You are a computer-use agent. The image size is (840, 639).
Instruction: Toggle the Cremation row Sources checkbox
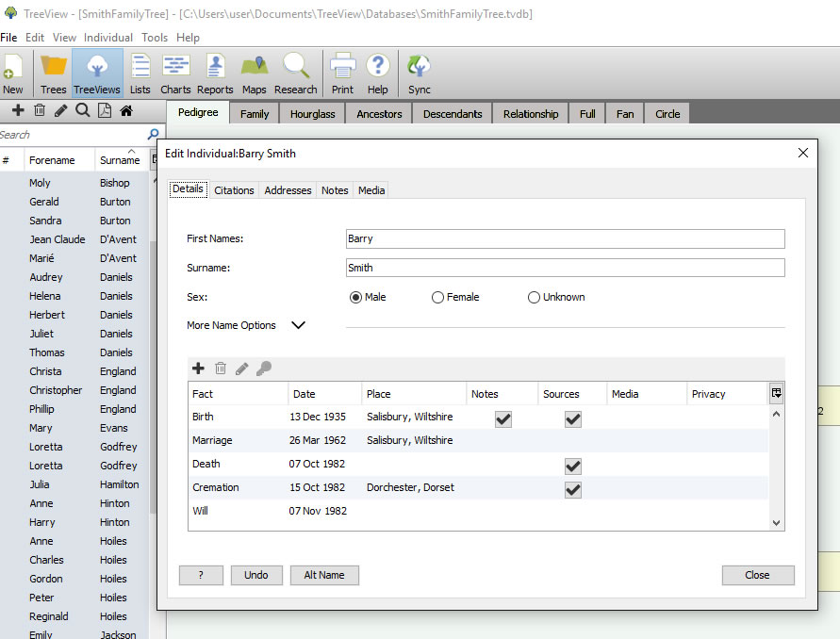[x=572, y=489]
